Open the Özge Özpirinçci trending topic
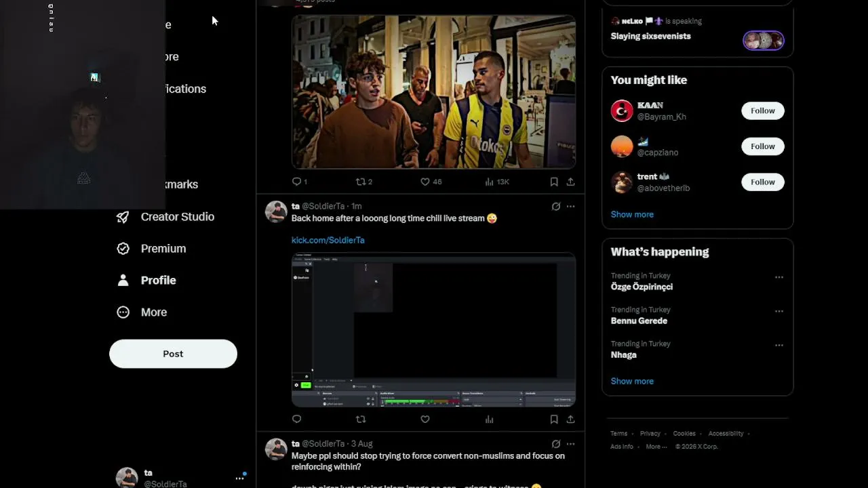 642,287
